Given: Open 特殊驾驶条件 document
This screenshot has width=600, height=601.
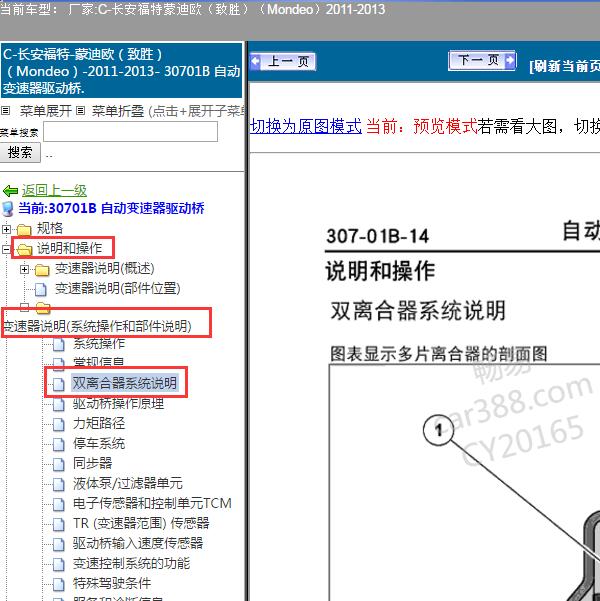Looking at the screenshot, I should pyautogui.click(x=112, y=583).
